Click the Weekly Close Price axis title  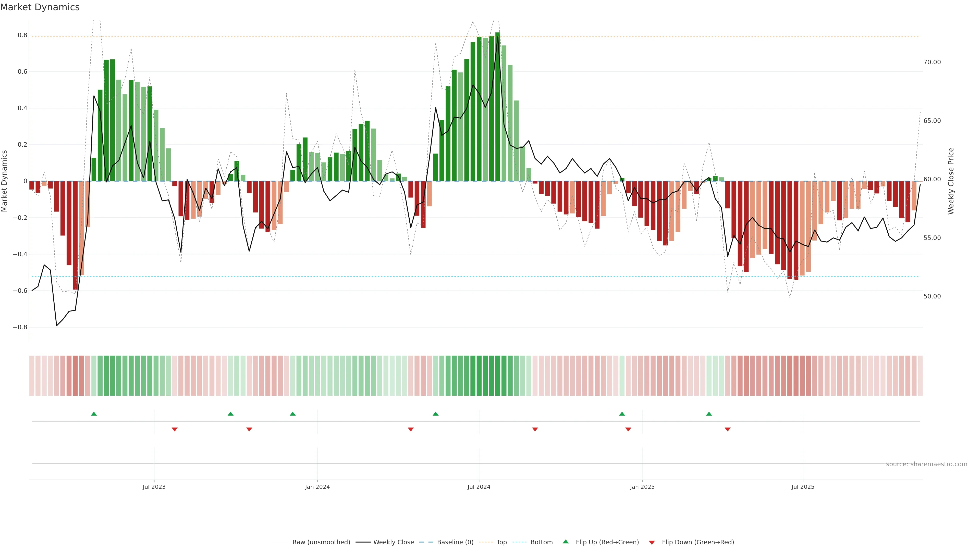951,181
